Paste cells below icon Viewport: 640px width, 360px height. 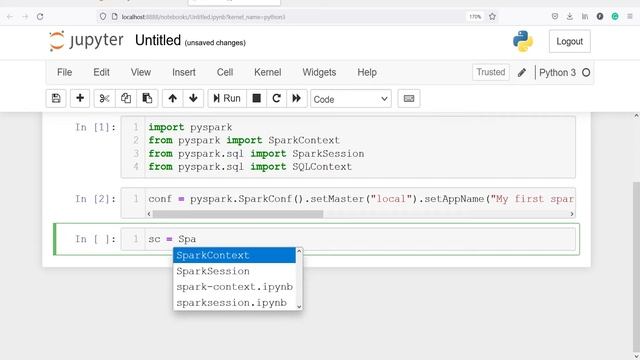coord(147,98)
